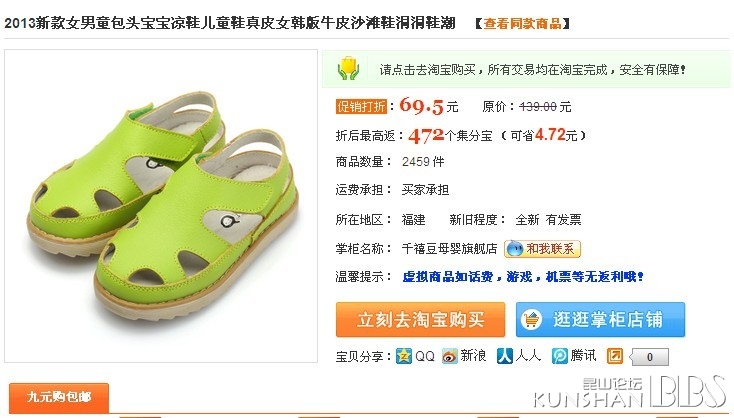Screen dimensions: 734x418
Task: Share item via Tencent Weibo icon
Action: [x=559, y=357]
